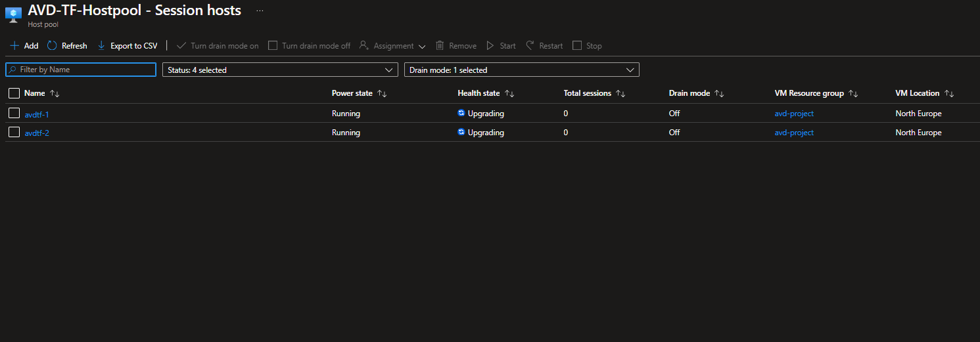
Task: Sort by VM Location column
Action: click(949, 94)
